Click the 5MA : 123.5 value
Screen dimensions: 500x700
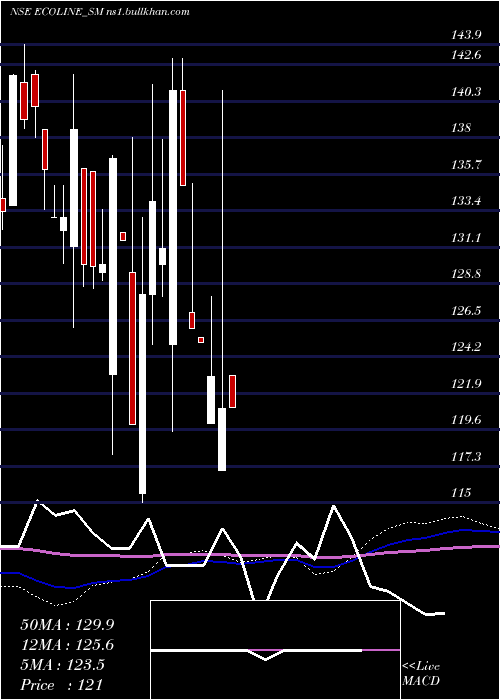click(62, 665)
